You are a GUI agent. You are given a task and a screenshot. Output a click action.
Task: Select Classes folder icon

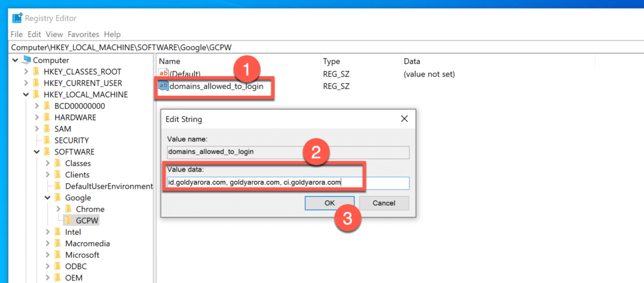click(x=58, y=163)
